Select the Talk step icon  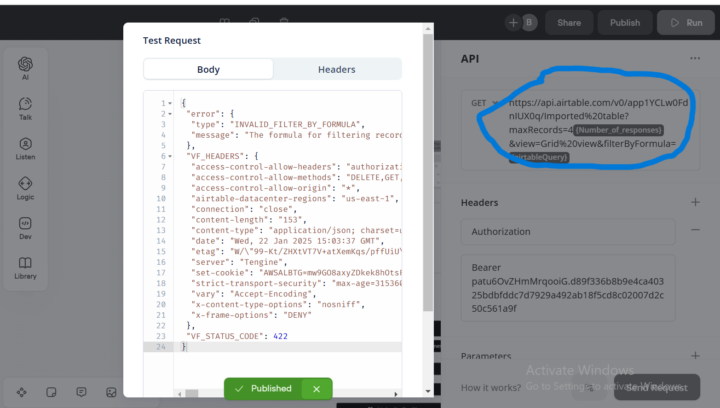pyautogui.click(x=25, y=108)
